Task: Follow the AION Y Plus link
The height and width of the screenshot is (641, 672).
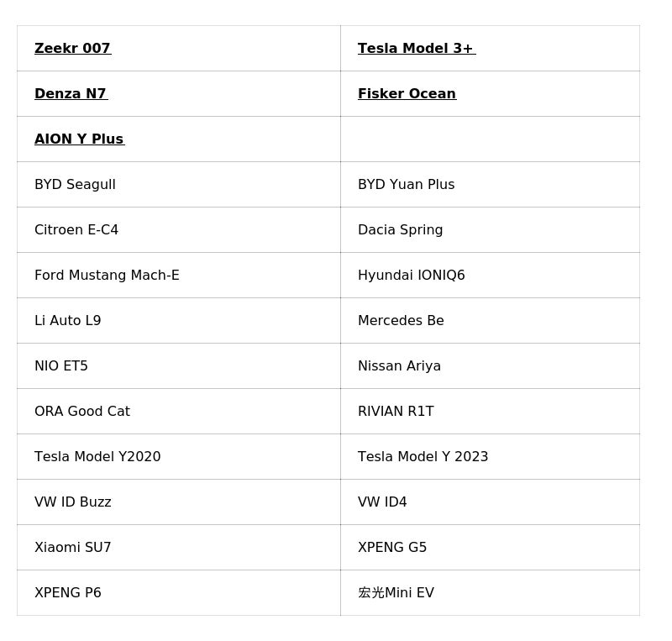Action: [x=79, y=139]
